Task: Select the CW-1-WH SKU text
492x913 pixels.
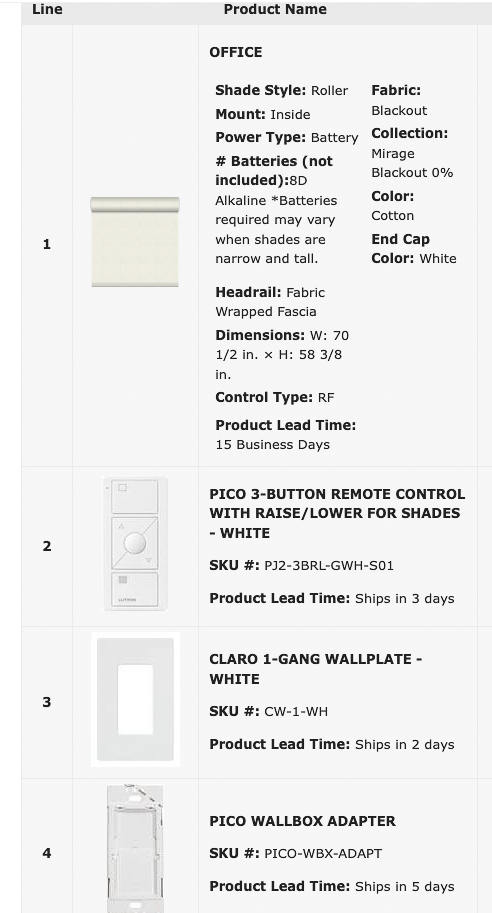Action: click(x=296, y=712)
